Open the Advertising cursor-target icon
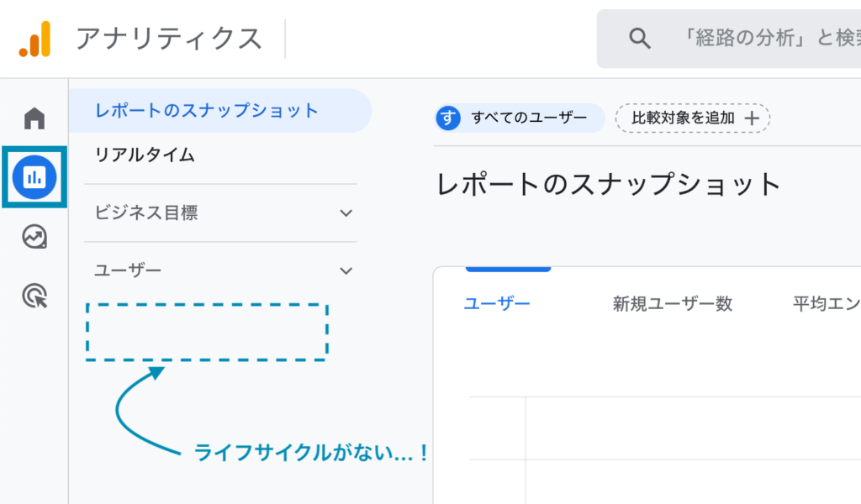This screenshot has height=504, width=861. (34, 296)
